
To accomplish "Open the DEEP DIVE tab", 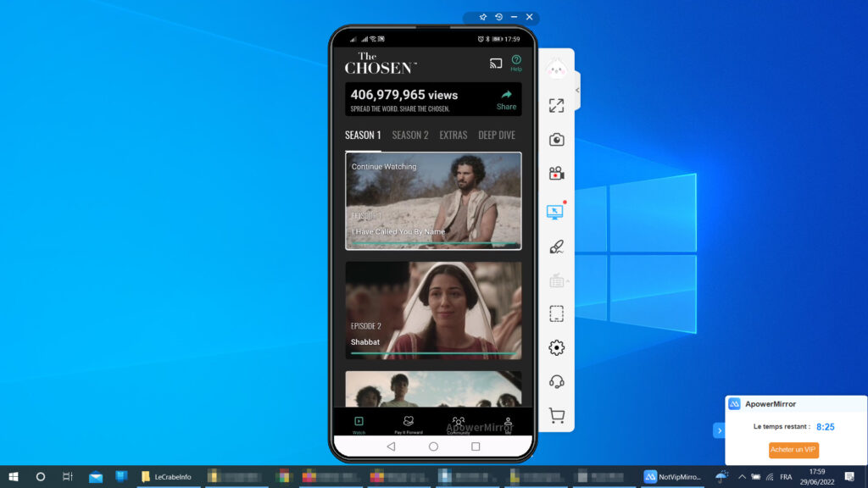I will 497,135.
